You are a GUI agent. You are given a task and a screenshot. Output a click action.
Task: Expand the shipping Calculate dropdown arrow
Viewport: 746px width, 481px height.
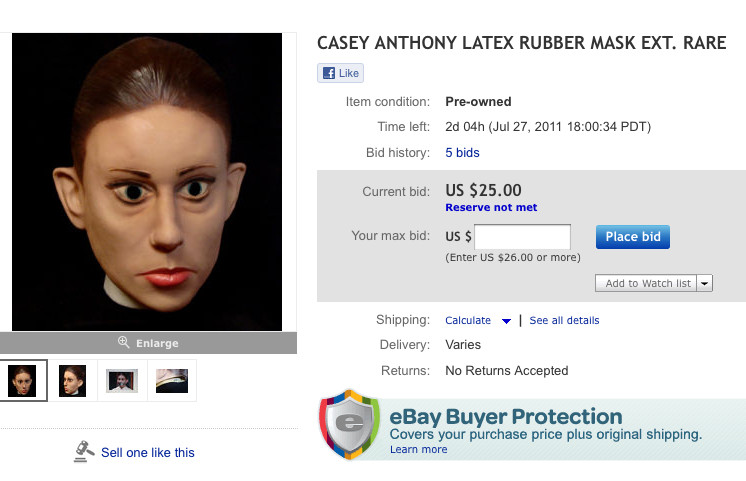click(506, 321)
